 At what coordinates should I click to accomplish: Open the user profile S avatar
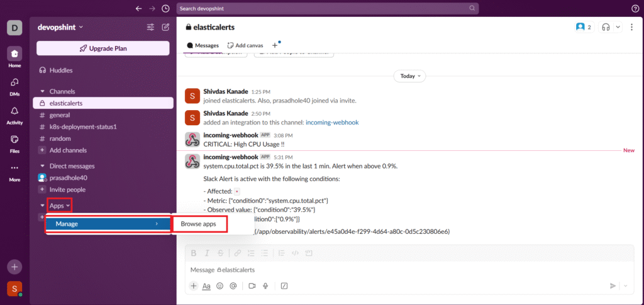(x=14, y=289)
